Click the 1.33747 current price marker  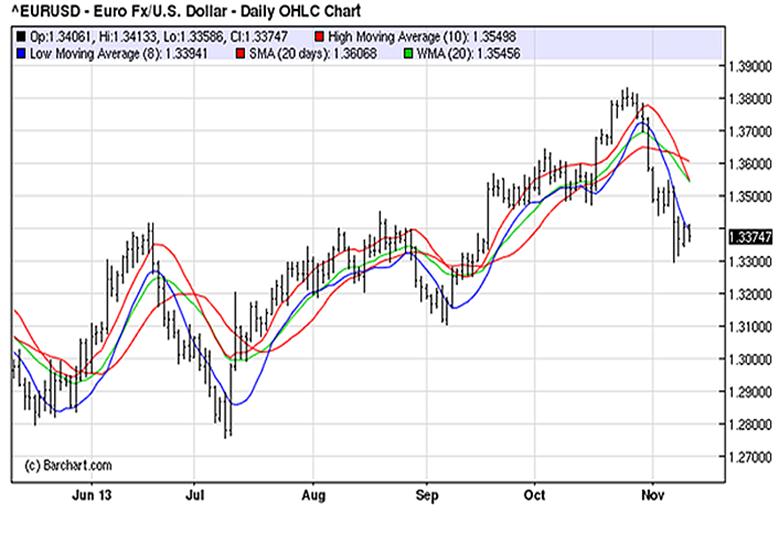(x=749, y=237)
